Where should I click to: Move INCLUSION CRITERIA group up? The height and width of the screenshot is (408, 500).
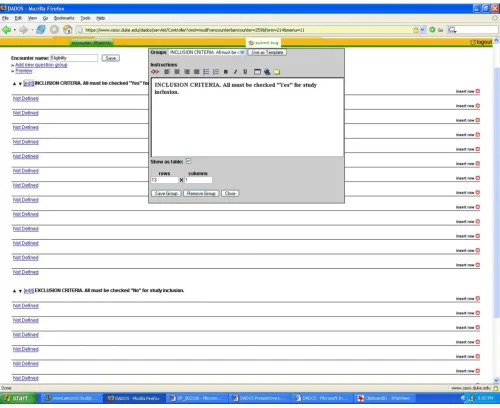14,84
